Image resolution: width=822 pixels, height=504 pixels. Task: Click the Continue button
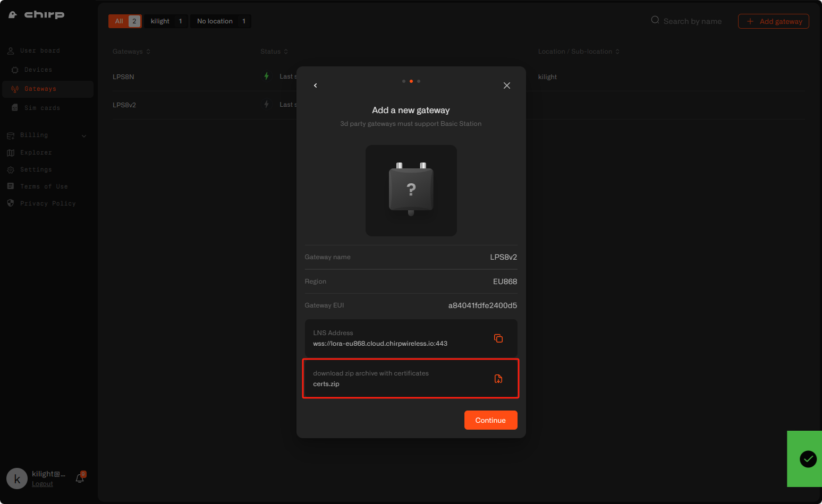pyautogui.click(x=490, y=420)
